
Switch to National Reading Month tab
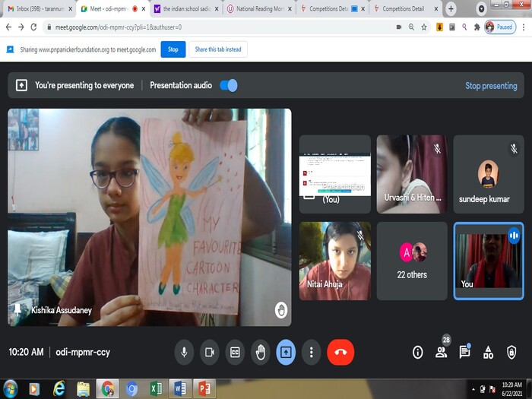click(259, 9)
